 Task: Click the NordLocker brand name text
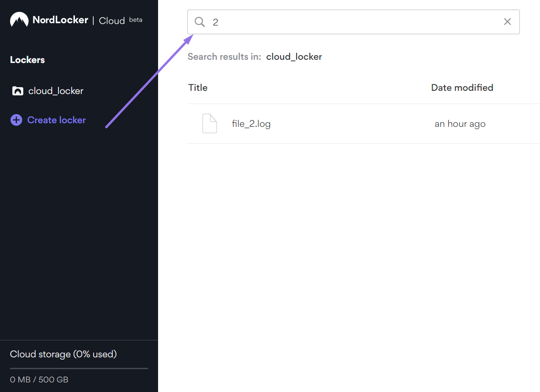click(60, 20)
